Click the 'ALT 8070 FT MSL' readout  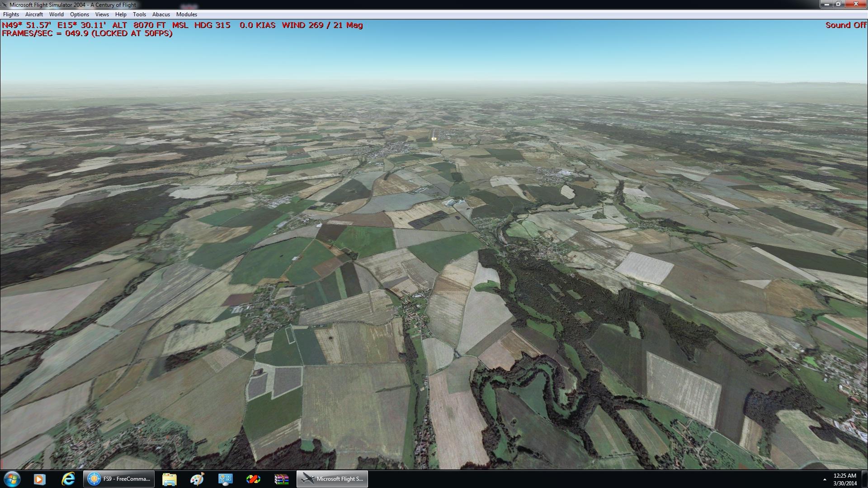151,25
